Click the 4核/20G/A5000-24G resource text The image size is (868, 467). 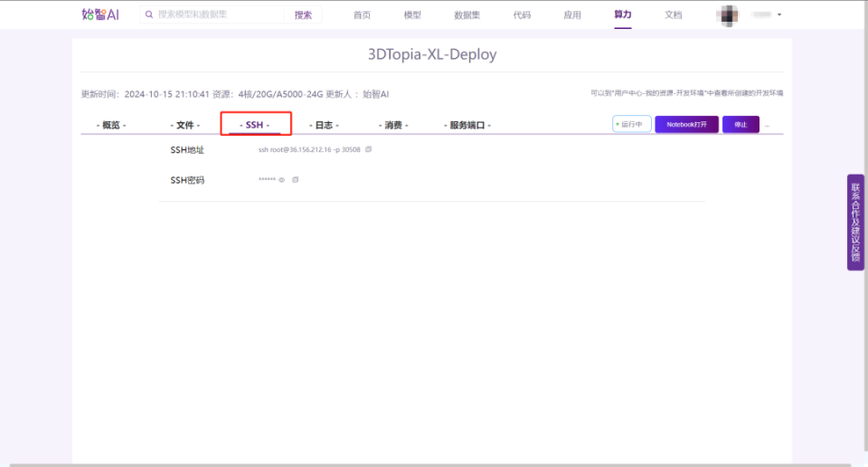pyautogui.click(x=280, y=94)
